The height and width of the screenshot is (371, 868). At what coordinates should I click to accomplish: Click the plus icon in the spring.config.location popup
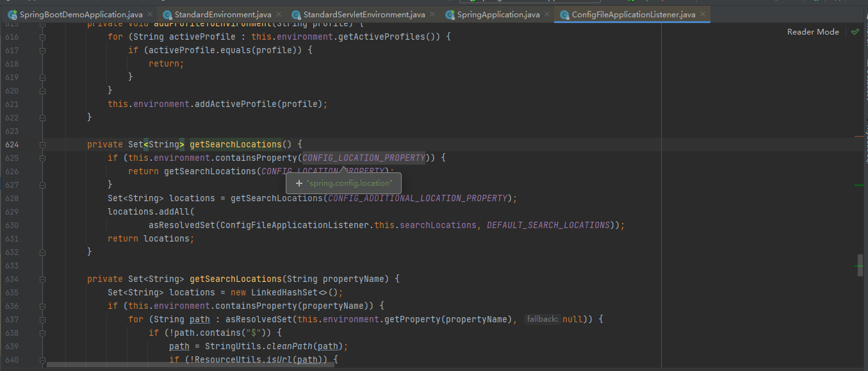click(299, 183)
